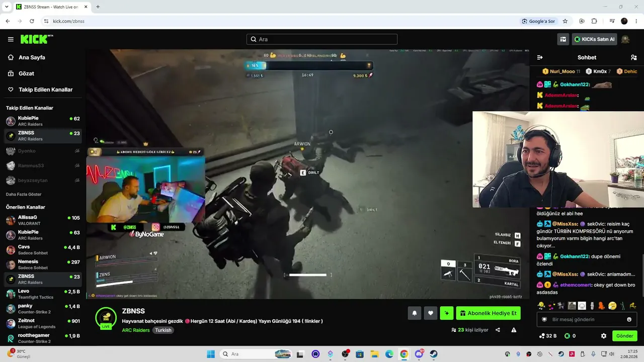Open recommended channel panky

point(43,309)
